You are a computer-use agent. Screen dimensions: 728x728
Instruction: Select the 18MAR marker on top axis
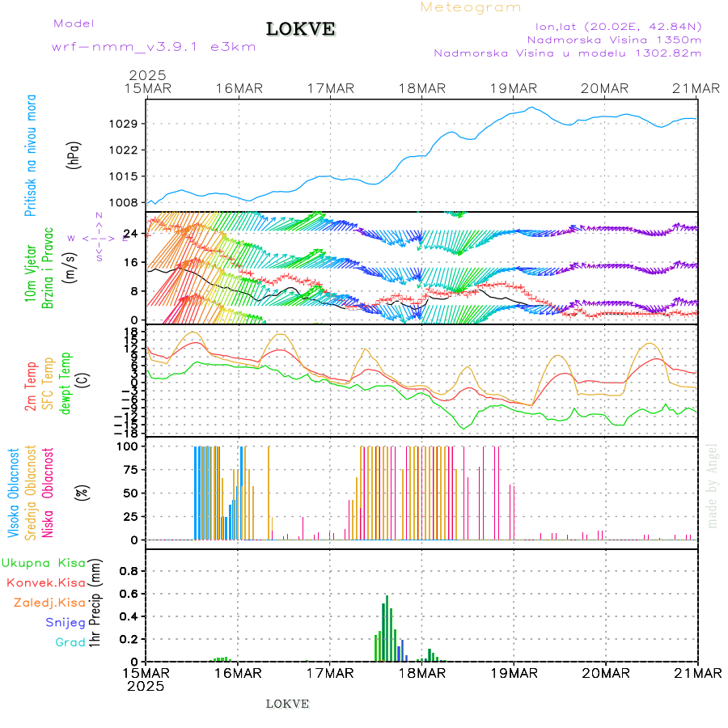(x=421, y=87)
